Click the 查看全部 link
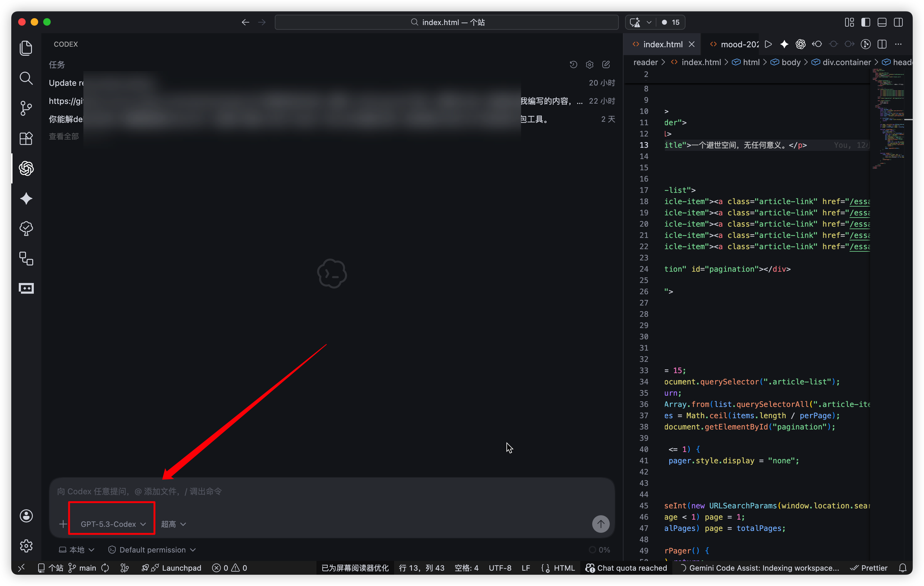924x586 pixels. click(64, 136)
